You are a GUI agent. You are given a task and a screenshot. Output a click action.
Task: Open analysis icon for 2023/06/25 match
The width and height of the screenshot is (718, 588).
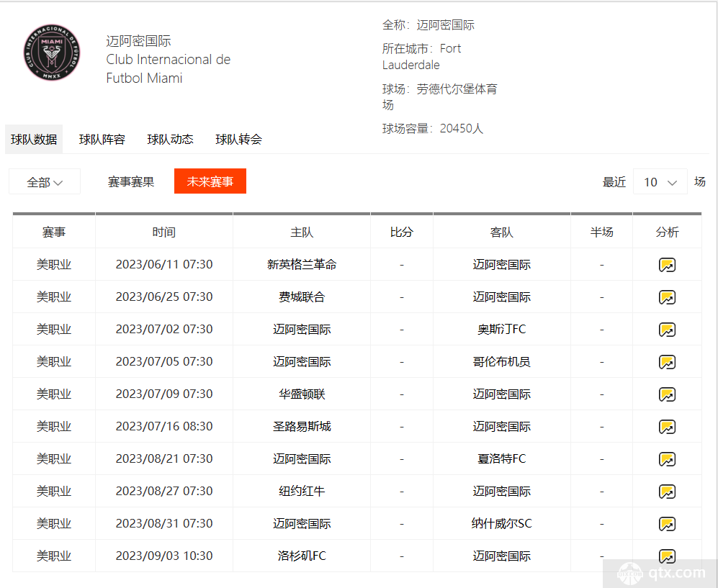click(667, 297)
